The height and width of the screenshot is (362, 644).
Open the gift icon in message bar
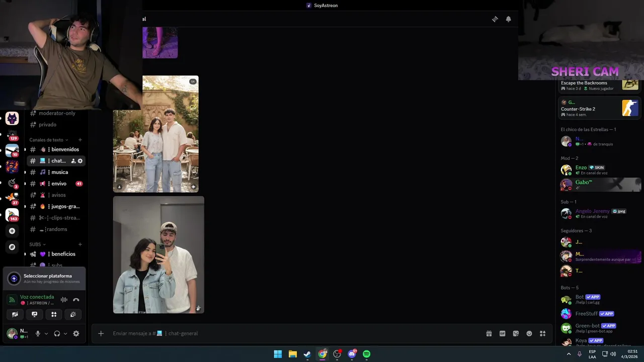click(489, 333)
